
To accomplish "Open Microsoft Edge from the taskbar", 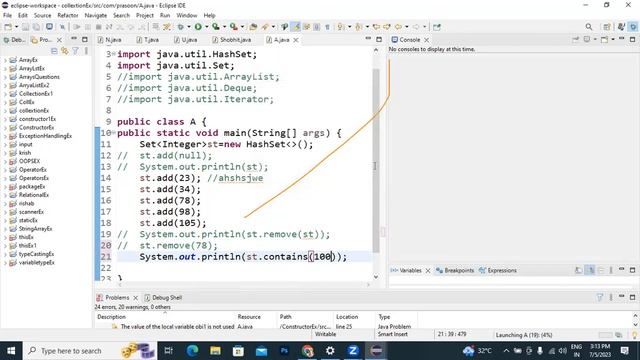I will [192, 351].
